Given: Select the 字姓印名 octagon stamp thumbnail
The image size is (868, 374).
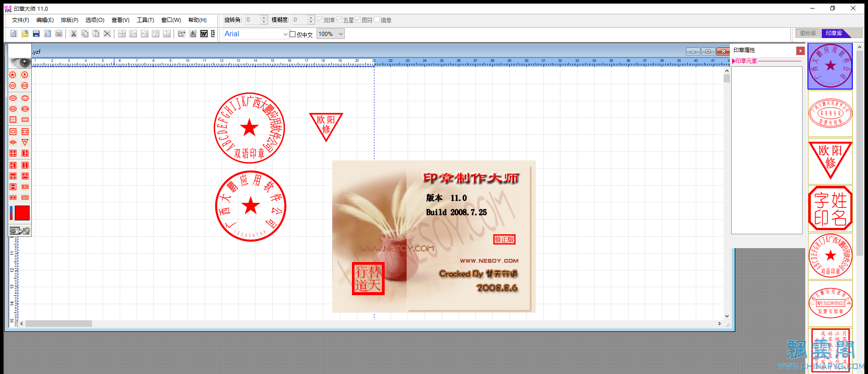Looking at the screenshot, I should click(x=830, y=209).
